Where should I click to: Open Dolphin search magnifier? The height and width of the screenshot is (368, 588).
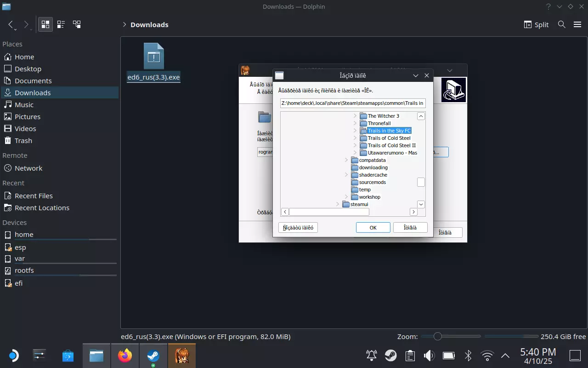tap(561, 24)
